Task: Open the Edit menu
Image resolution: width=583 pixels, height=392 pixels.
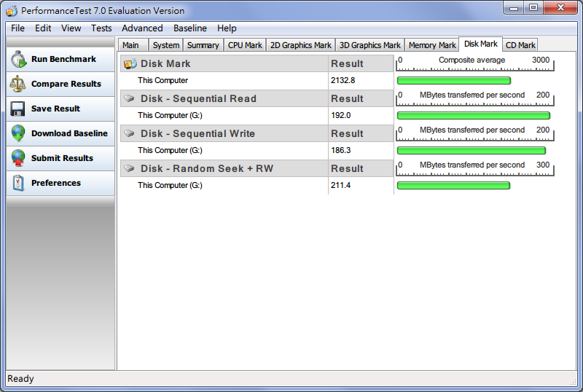Action: pos(43,28)
